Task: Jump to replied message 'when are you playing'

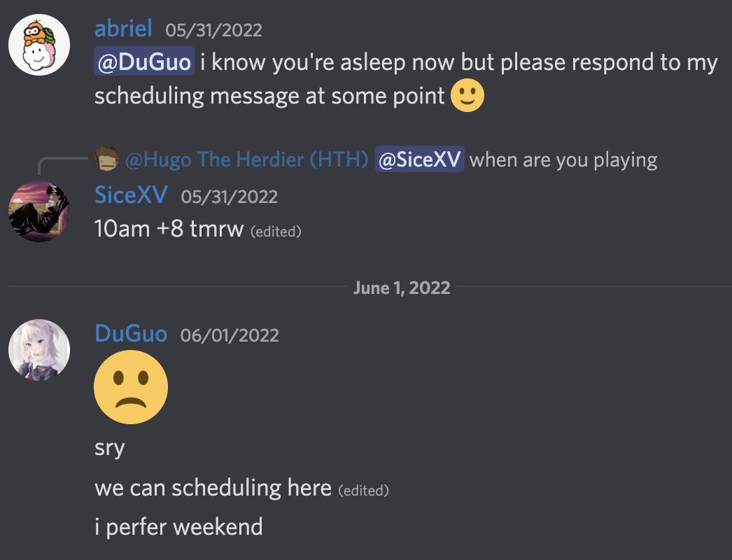Action: coord(563,160)
